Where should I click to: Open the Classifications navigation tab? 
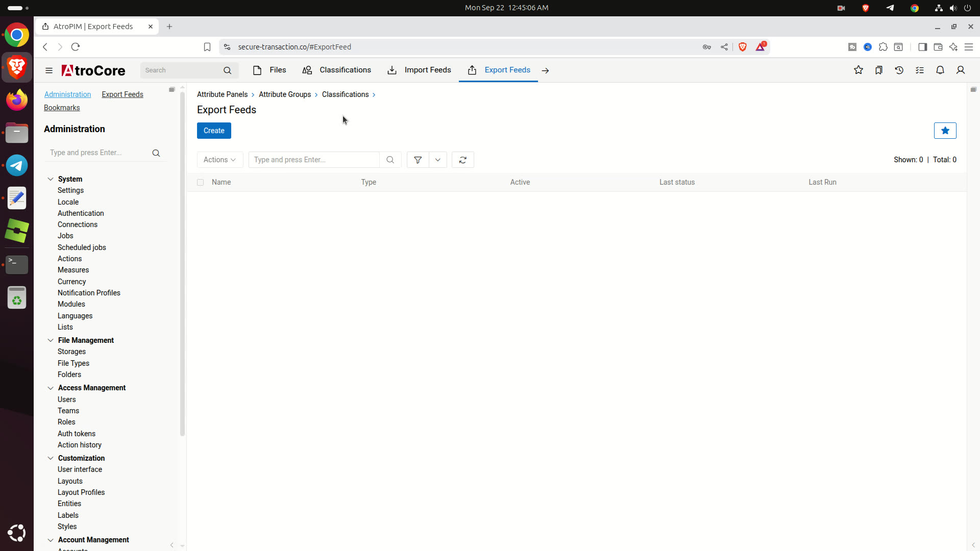pyautogui.click(x=337, y=70)
